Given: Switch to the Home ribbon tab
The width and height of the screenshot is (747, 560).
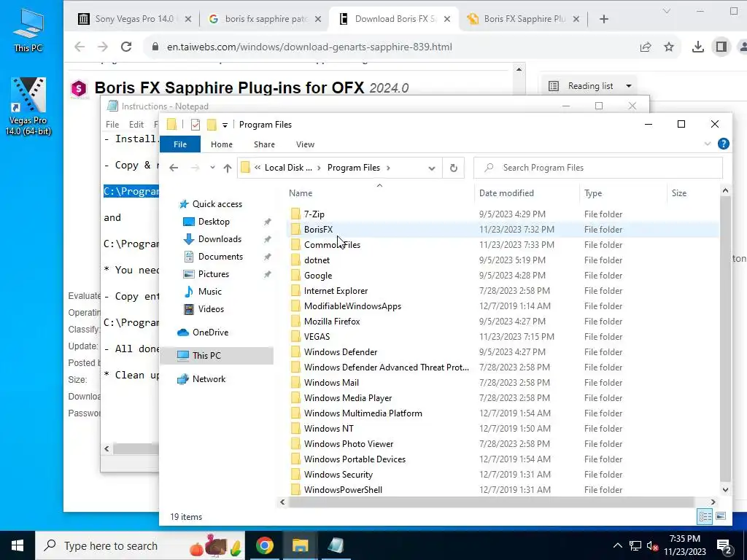Looking at the screenshot, I should (x=222, y=144).
